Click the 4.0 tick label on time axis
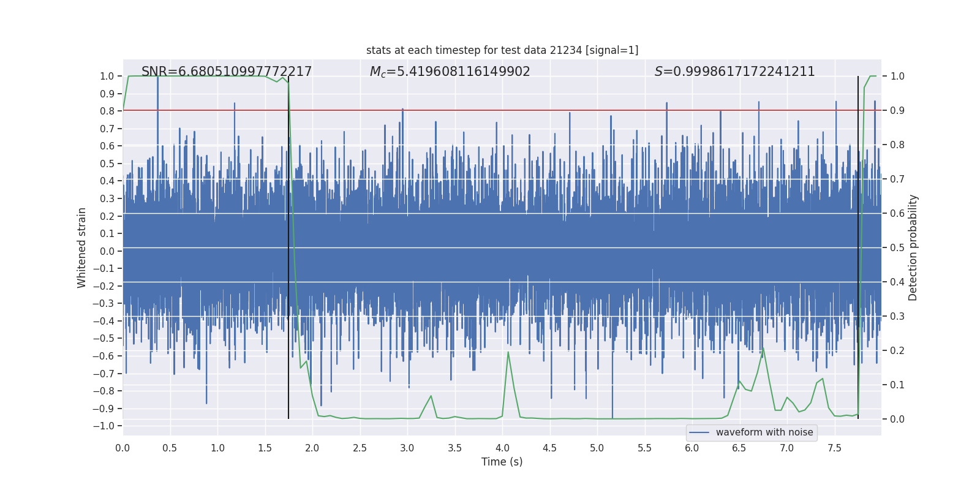Image resolution: width=980 pixels, height=490 pixels. coord(502,448)
